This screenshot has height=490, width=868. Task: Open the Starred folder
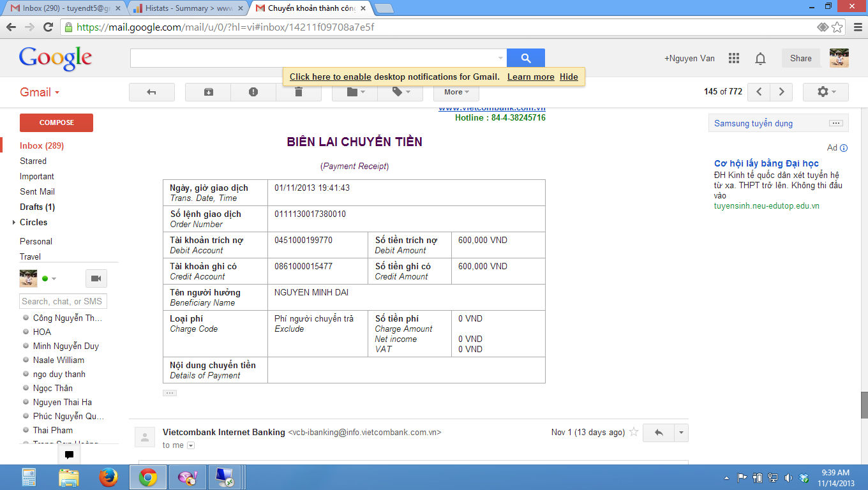click(33, 161)
